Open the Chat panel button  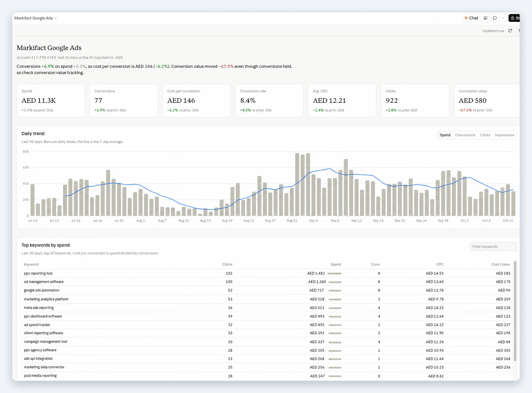point(471,18)
